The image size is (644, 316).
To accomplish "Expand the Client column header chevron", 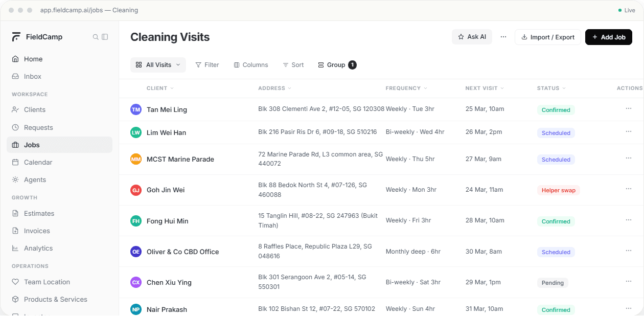I will tap(172, 88).
